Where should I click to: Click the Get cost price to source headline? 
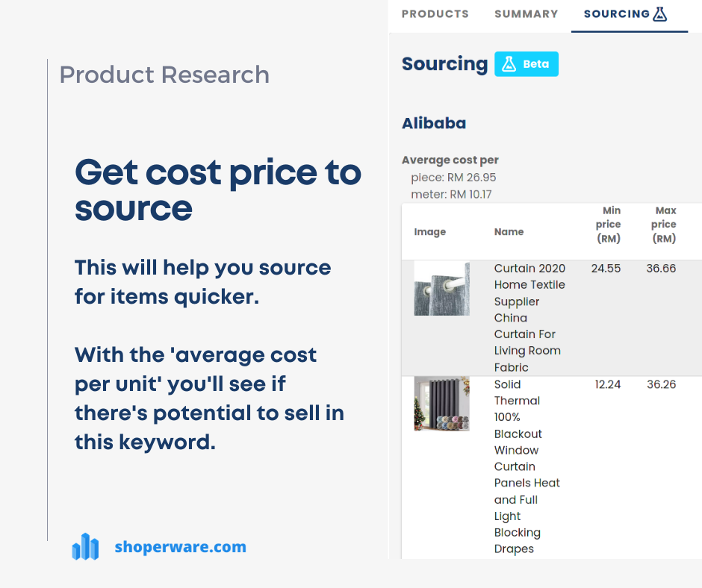[x=218, y=190]
